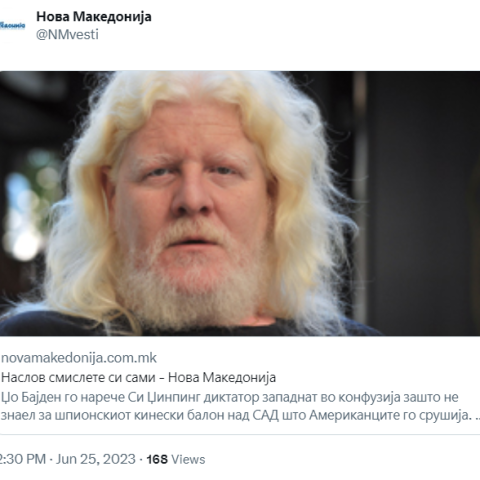Visit the novamakedonija.com.mk domain link
This screenshot has height=480, width=480.
click(x=79, y=358)
